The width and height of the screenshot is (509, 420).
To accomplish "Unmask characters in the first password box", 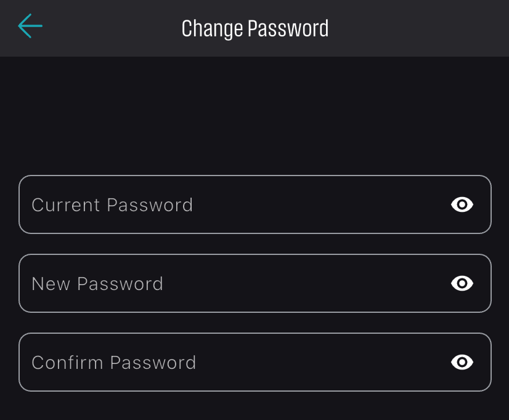I will pos(462,204).
